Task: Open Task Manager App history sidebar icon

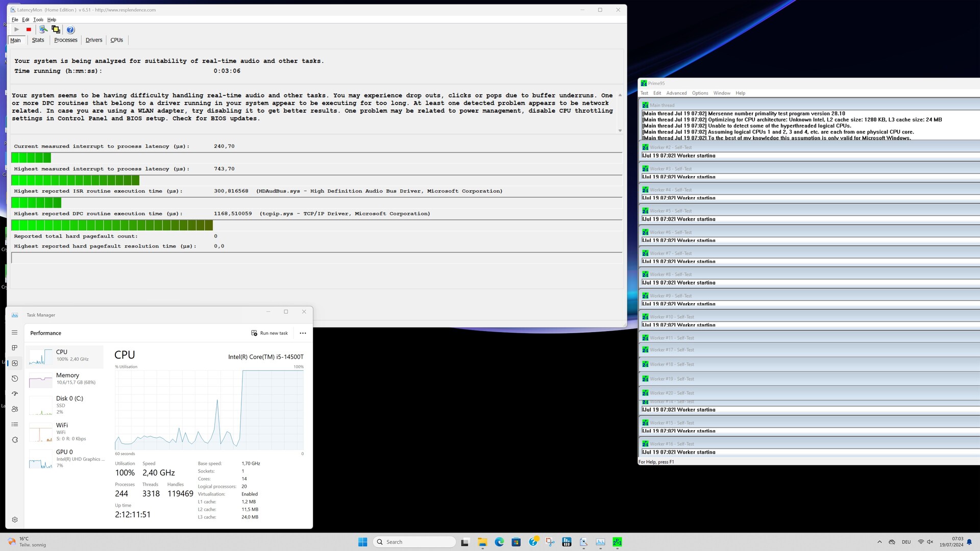Action: 15,379
